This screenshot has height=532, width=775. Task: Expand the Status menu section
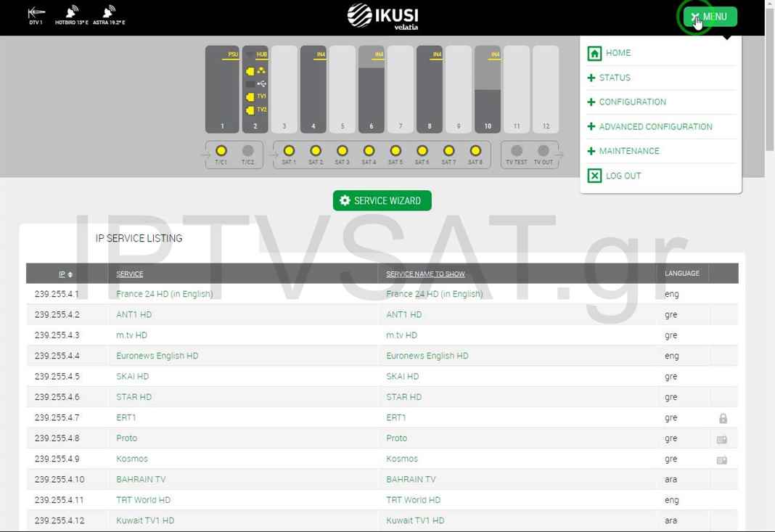point(614,78)
